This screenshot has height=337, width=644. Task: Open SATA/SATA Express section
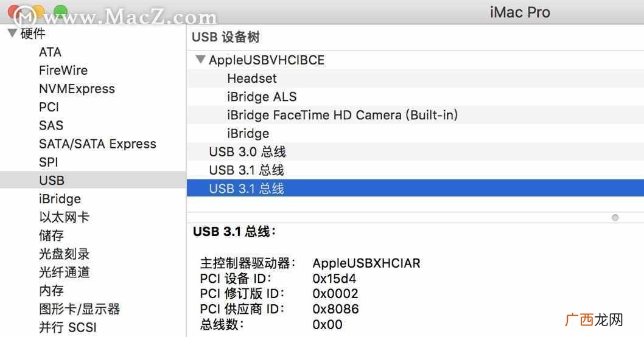[x=97, y=144]
